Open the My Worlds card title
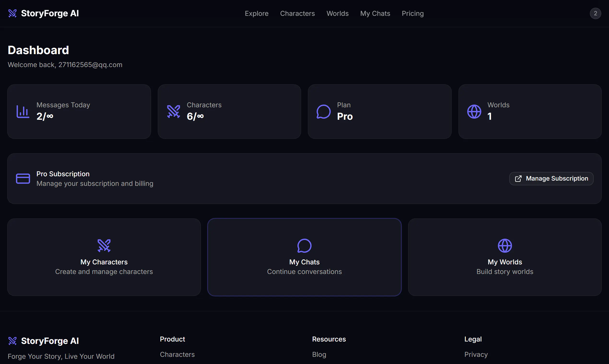The image size is (609, 364). click(505, 262)
